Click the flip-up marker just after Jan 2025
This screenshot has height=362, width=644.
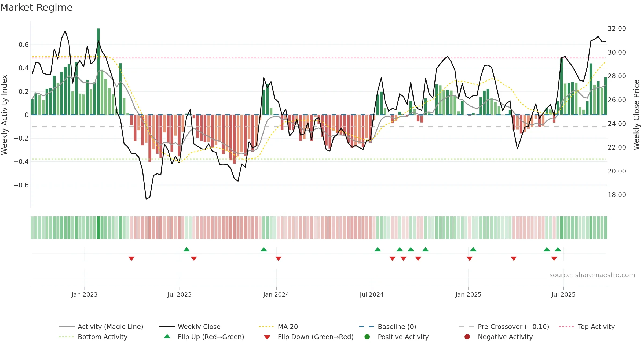473,249
